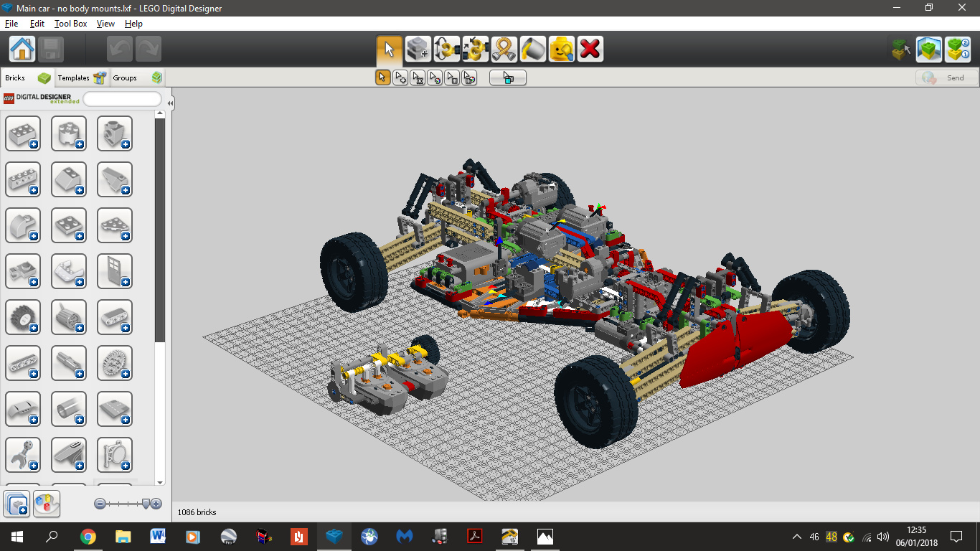This screenshot has width=980, height=551.
Task: Select the red X Delete tool
Action: [590, 49]
